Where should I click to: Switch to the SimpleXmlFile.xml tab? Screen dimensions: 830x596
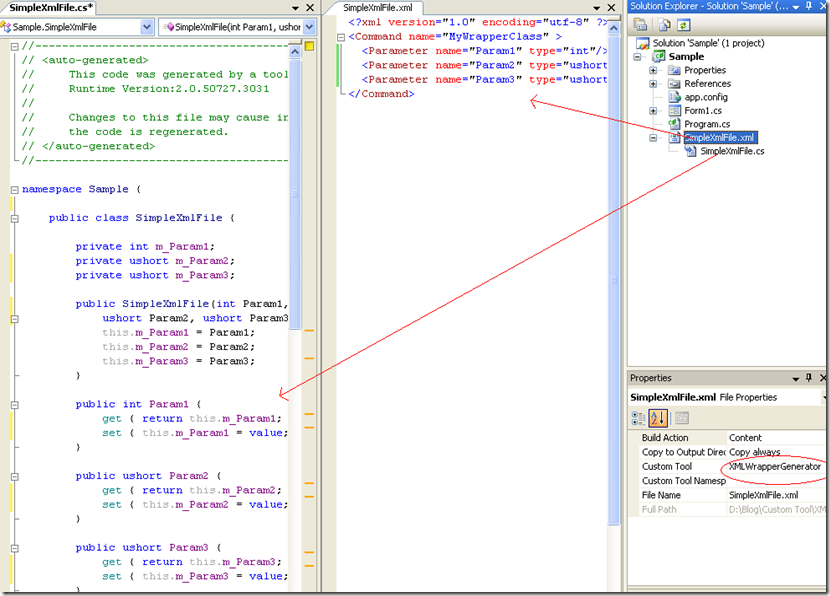(x=377, y=7)
